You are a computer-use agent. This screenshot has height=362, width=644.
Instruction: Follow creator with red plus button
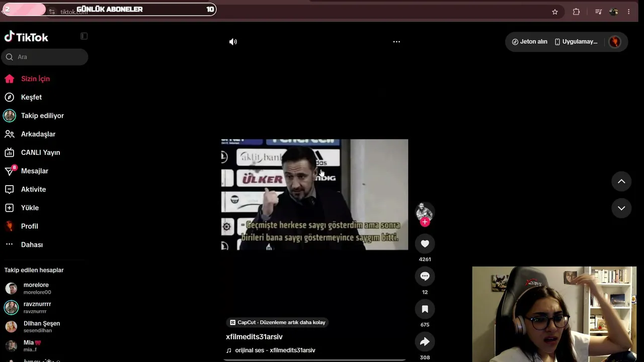(x=425, y=222)
